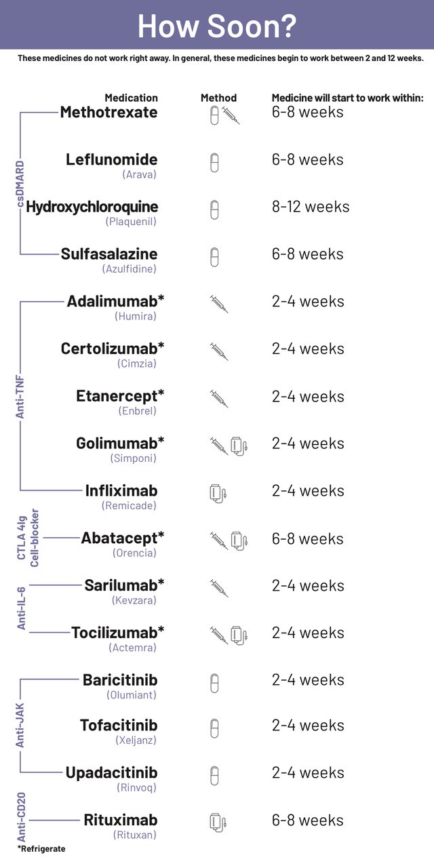This screenshot has width=434, height=868.
Task: Click the syringe icon beside Methotrexate
Action: click(x=231, y=115)
